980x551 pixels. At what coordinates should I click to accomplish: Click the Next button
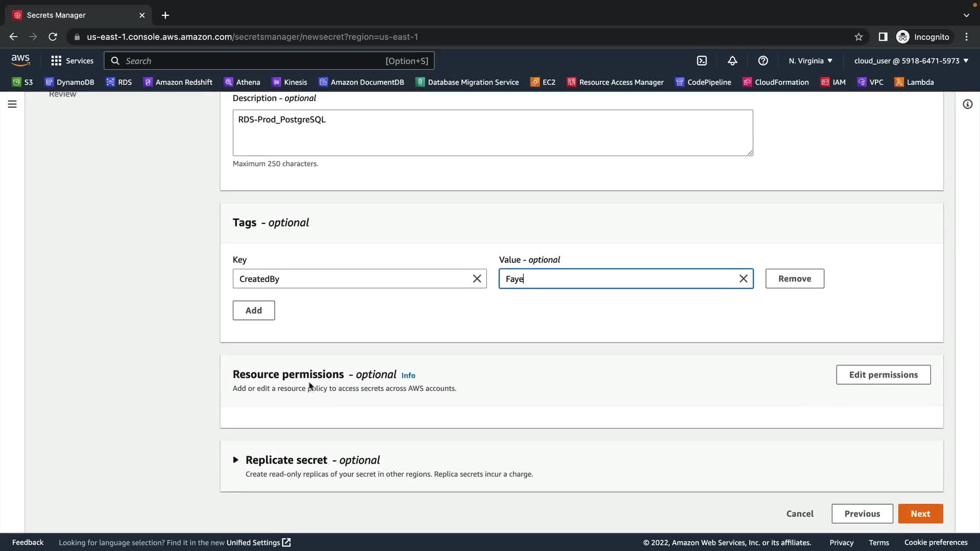[920, 514]
